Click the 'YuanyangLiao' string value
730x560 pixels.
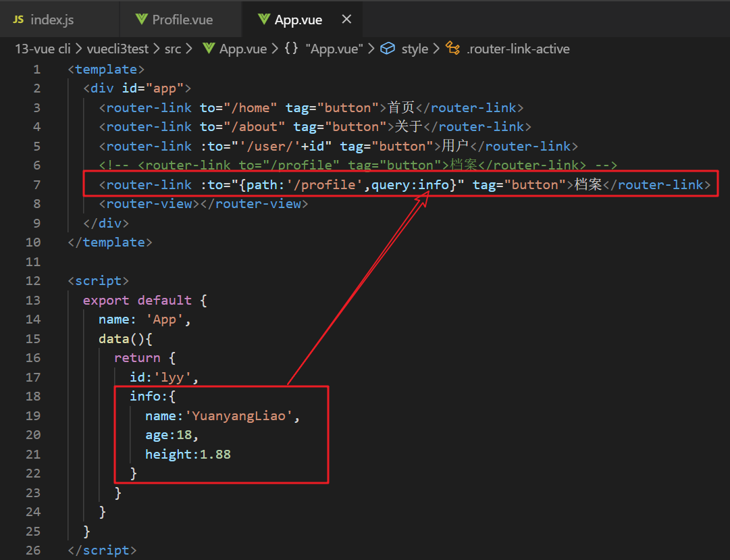(238, 415)
